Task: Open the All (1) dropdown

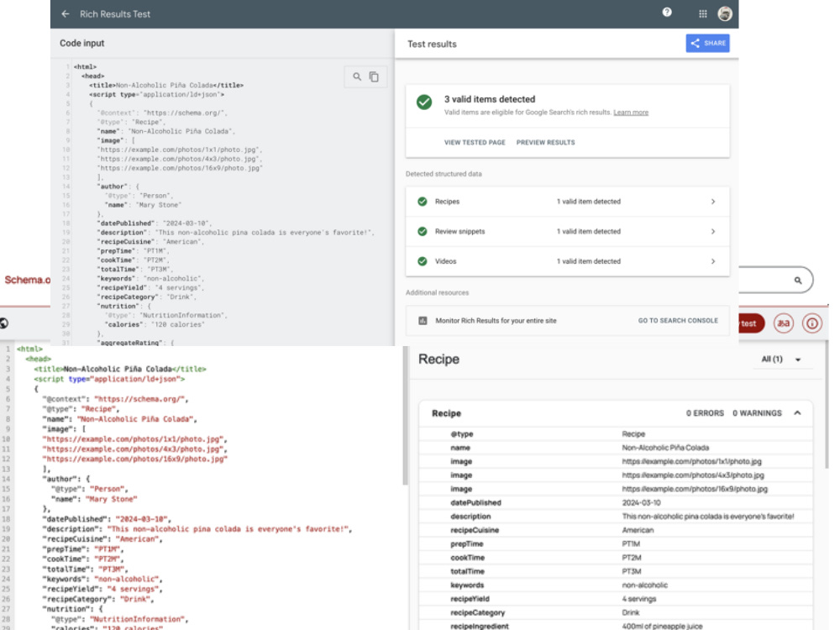Action: tap(781, 360)
